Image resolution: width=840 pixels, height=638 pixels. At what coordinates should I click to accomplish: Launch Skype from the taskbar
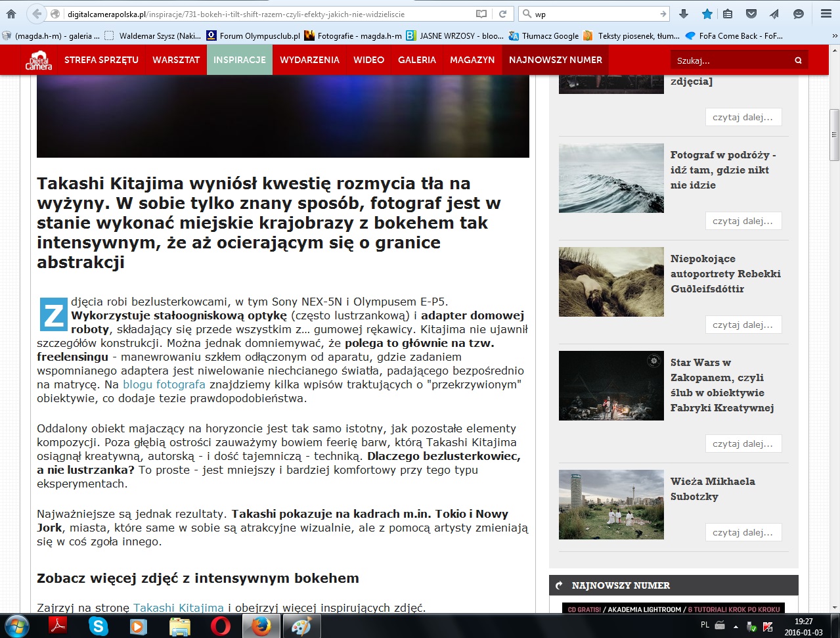coord(99,626)
